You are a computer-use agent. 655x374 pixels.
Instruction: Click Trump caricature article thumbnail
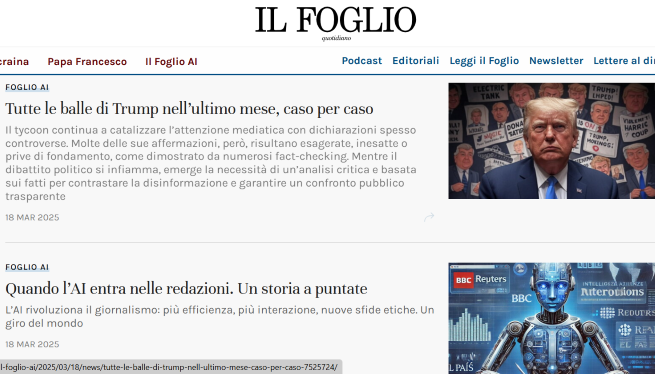pyautogui.click(x=551, y=141)
